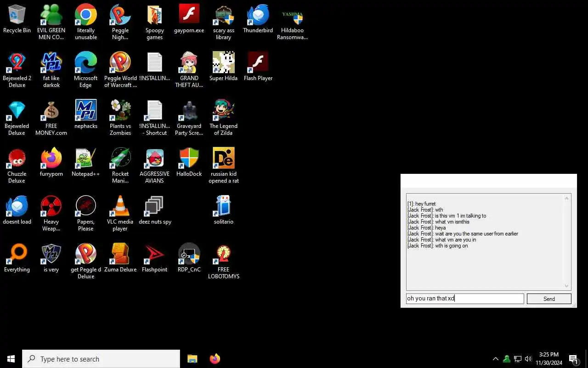The image size is (588, 368).
Task: Select the VLC media player icon
Action: coord(120,206)
